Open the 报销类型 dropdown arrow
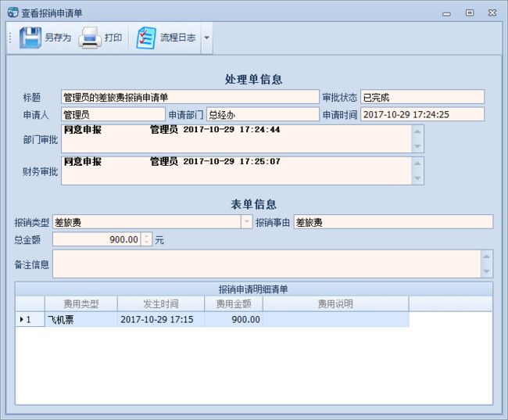The height and width of the screenshot is (420, 508). [246, 222]
